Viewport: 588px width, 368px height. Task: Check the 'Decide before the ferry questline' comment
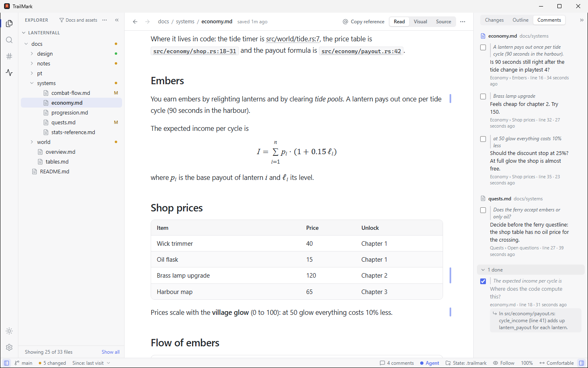tap(483, 210)
